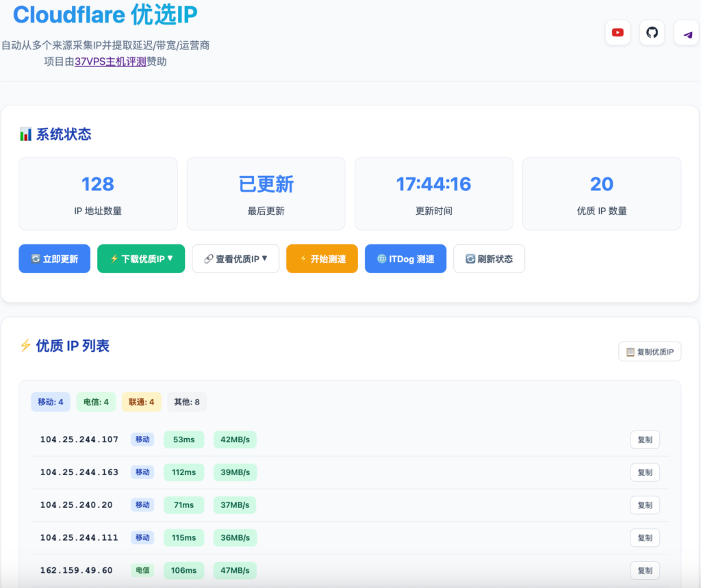Copy the IP 104.25.244.107
This screenshot has width=701, height=588.
645,439
